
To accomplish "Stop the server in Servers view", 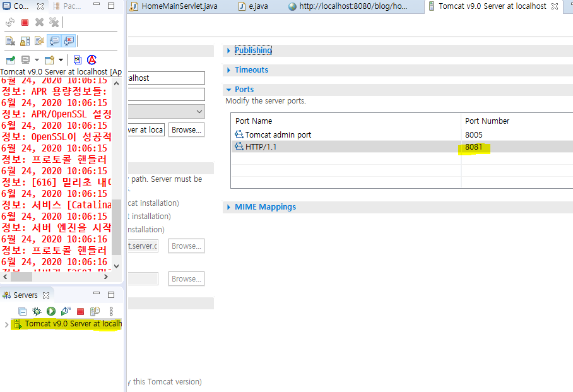I will (x=80, y=312).
